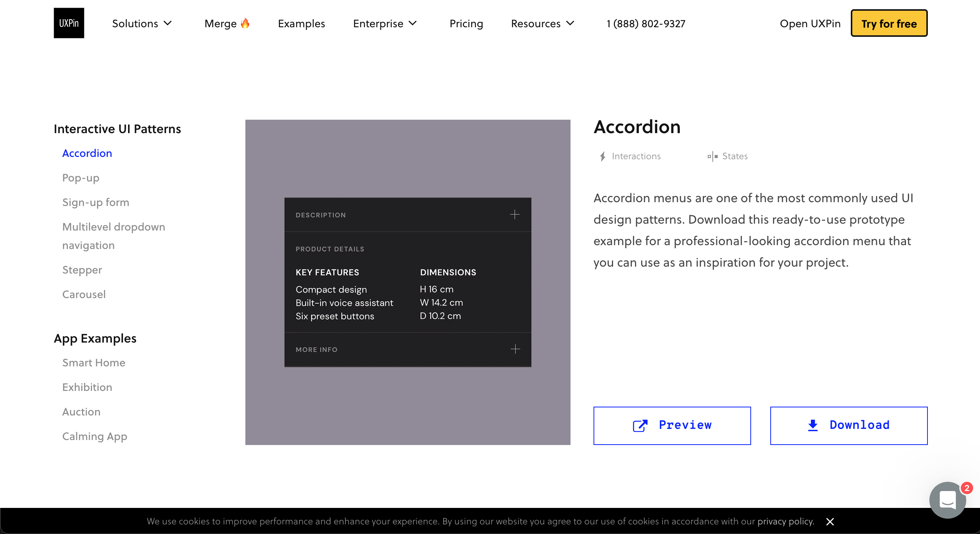This screenshot has height=534, width=980.
Task: Click the Preview external-link icon
Action: point(640,425)
